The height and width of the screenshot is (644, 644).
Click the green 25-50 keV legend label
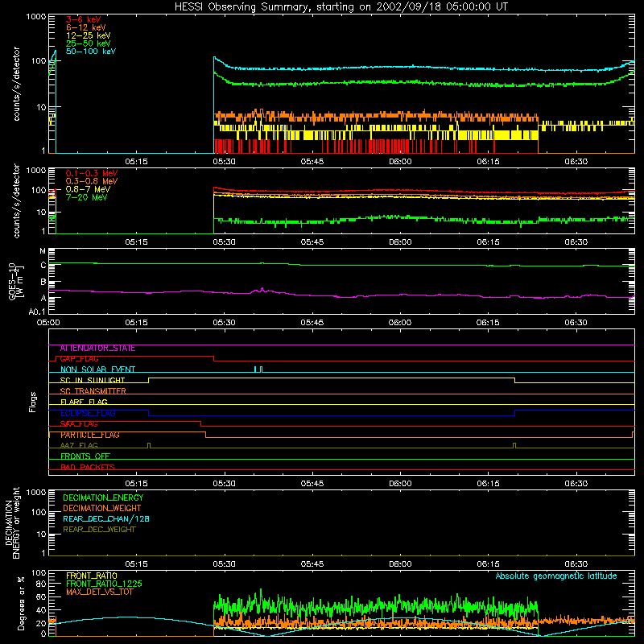click(89, 43)
